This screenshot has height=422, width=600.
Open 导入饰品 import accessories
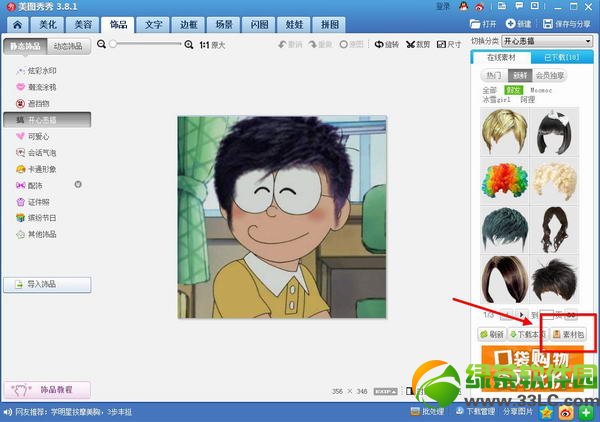(47, 284)
